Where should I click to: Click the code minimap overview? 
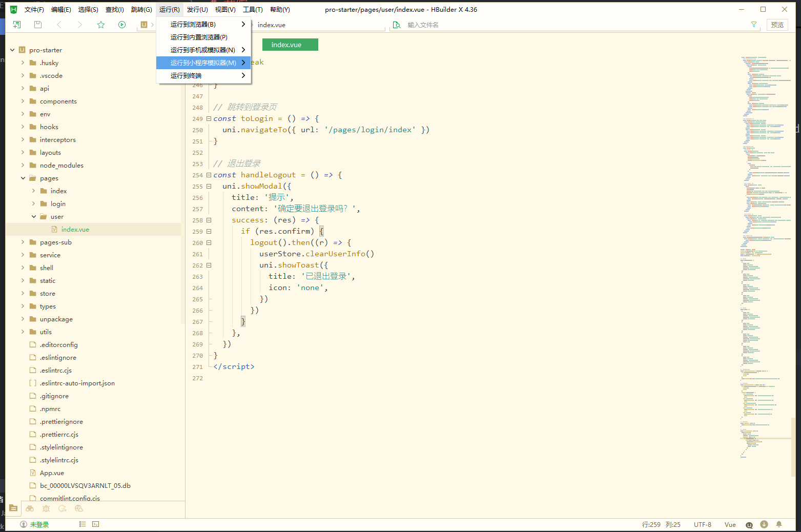pos(766,256)
